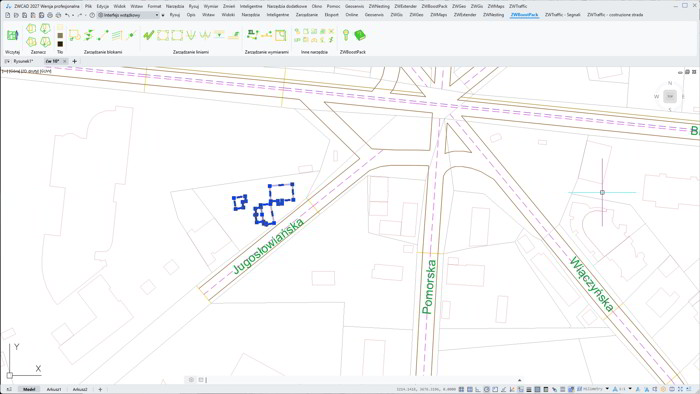Click the upper-left Zaznacz polygon select icon

31,29
